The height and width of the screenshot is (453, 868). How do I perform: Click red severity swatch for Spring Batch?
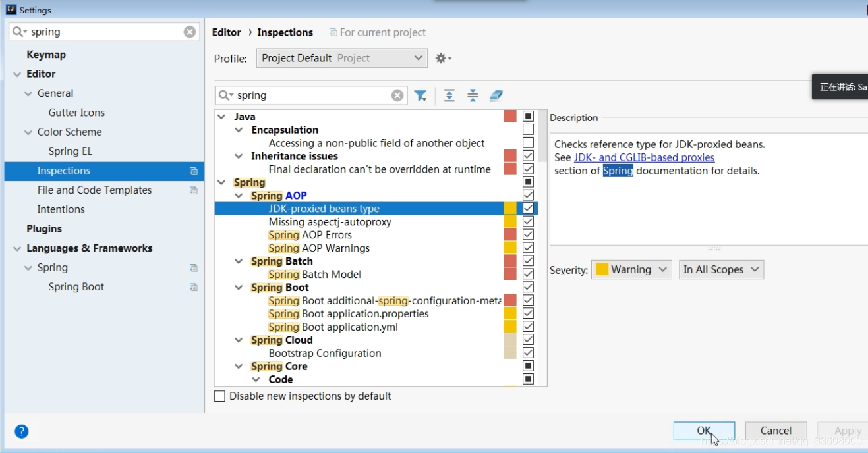pos(510,261)
